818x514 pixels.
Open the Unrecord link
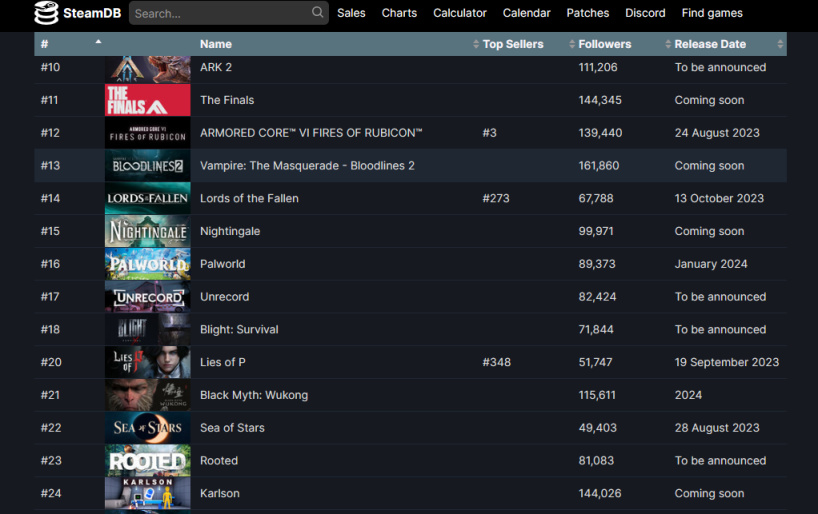pyautogui.click(x=224, y=297)
